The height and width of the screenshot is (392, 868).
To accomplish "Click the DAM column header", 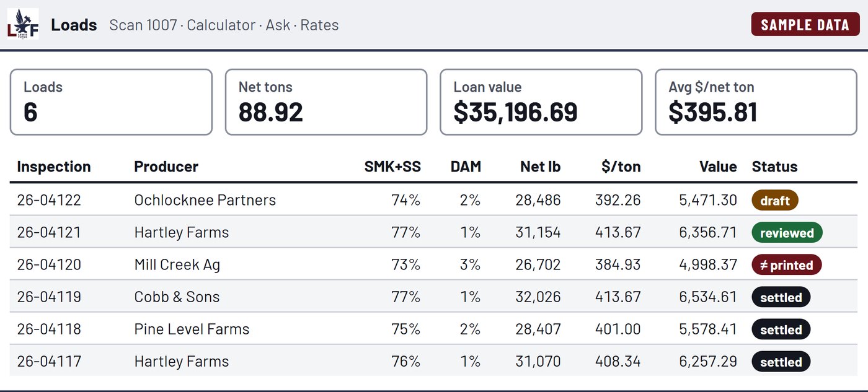I will click(x=466, y=167).
